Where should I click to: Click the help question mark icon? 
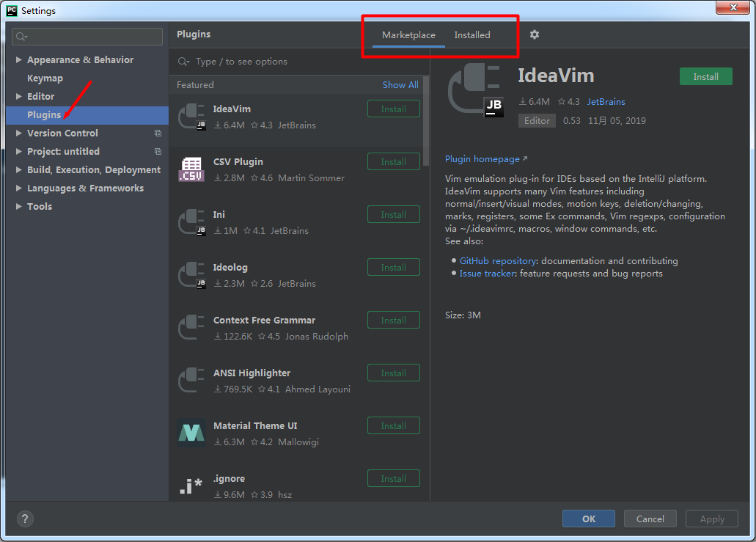[x=25, y=519]
